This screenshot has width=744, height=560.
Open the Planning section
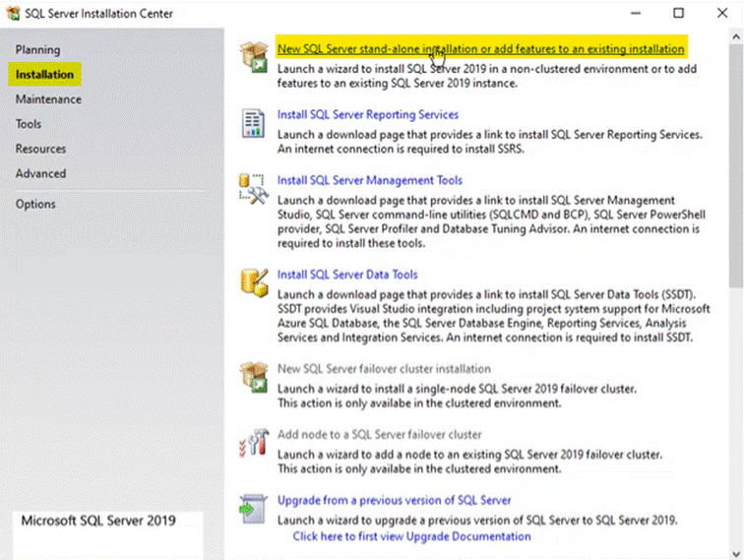click(38, 50)
